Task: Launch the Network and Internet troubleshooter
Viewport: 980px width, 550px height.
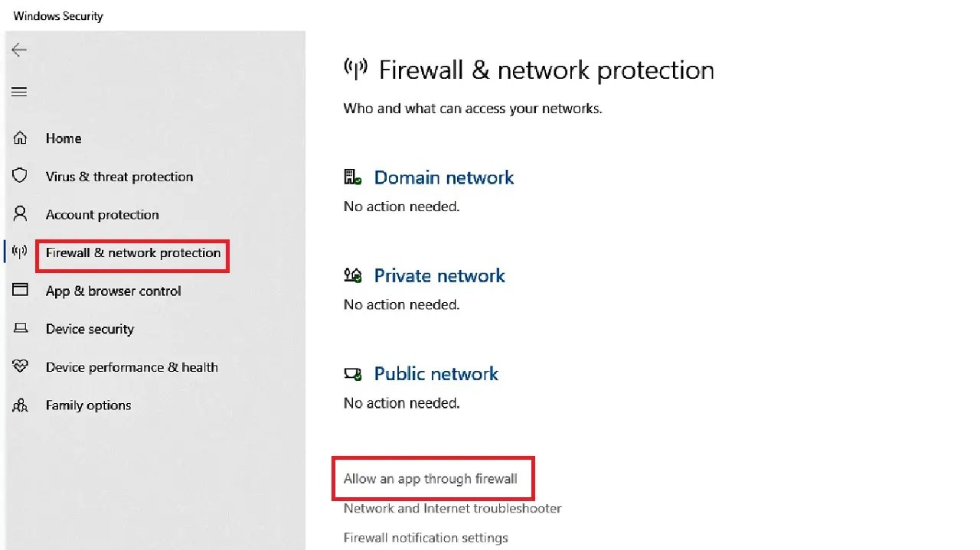Action: point(452,508)
